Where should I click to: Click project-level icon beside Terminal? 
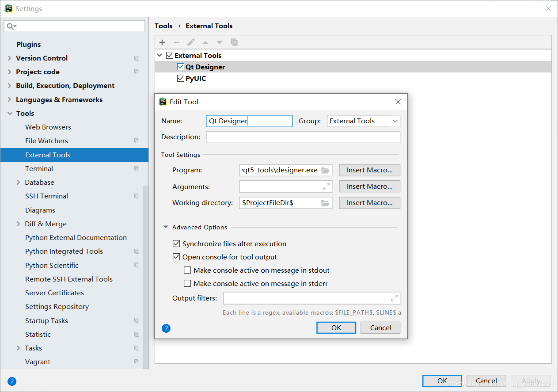pyautogui.click(x=137, y=169)
